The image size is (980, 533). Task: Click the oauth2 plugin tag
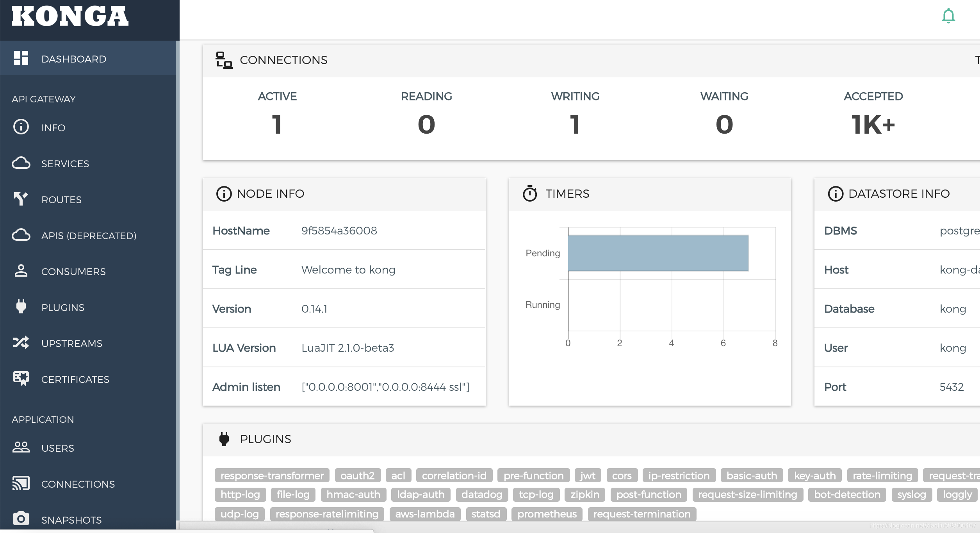tap(357, 476)
